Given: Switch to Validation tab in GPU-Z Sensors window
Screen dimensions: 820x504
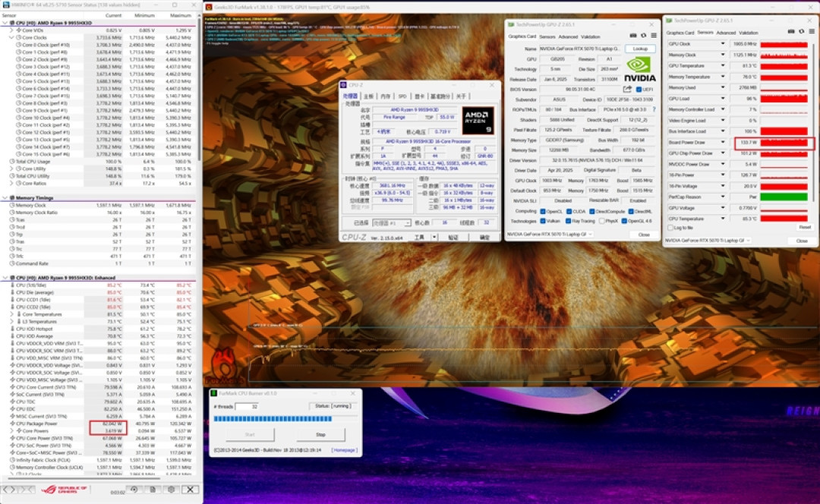Looking at the screenshot, I should 749,33.
